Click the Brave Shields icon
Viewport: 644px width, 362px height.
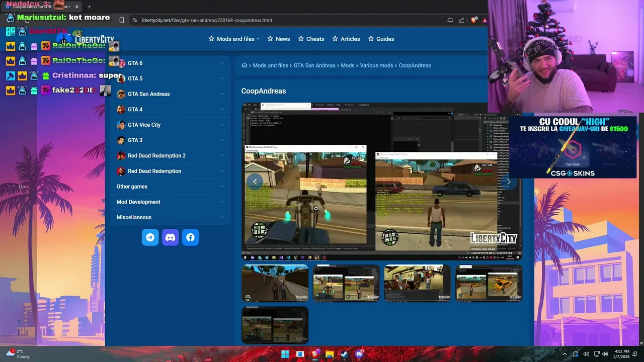[473, 20]
